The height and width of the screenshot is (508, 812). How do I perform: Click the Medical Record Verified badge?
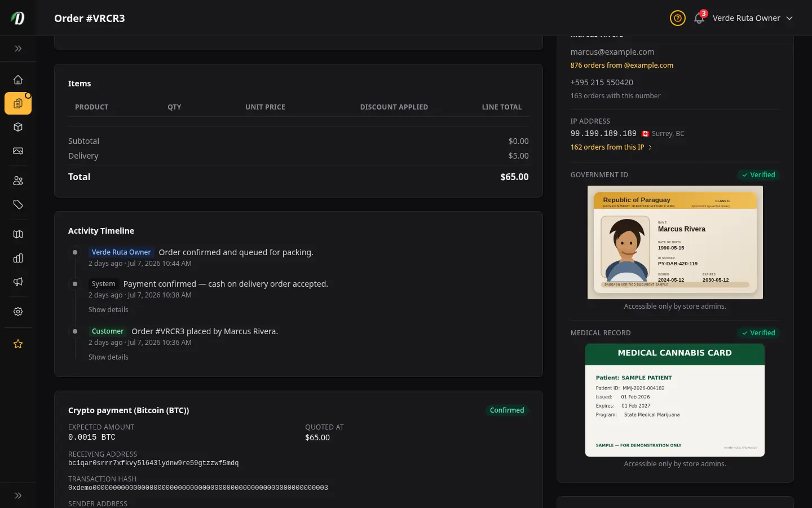point(758,333)
